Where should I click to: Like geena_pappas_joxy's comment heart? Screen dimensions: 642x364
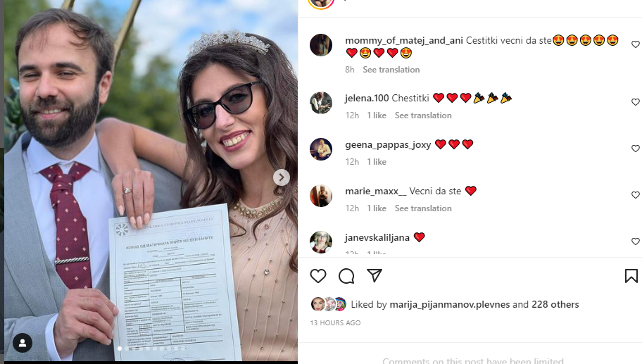636,149
